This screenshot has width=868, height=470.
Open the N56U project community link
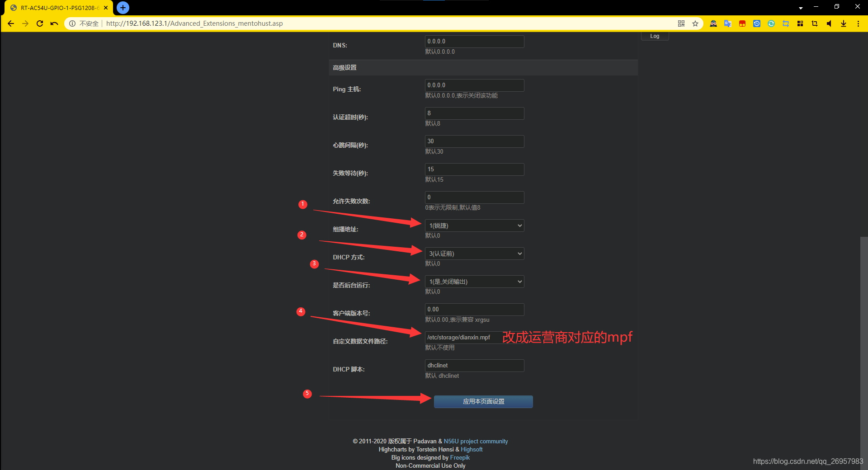[x=476, y=441]
